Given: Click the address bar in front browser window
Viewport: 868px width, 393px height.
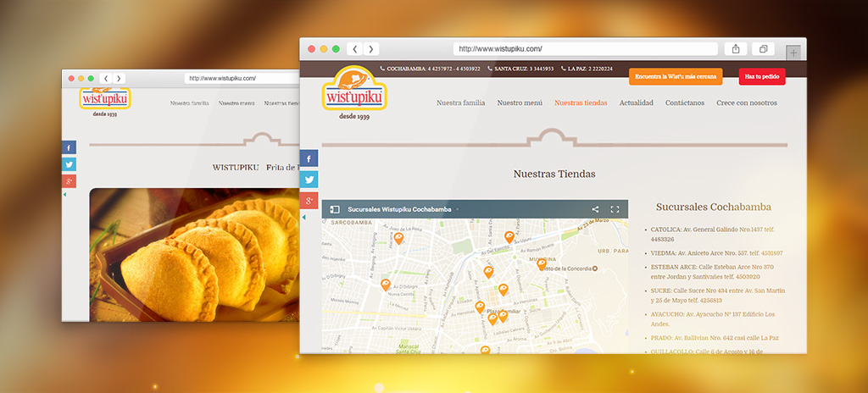Looking at the screenshot, I should [587, 49].
